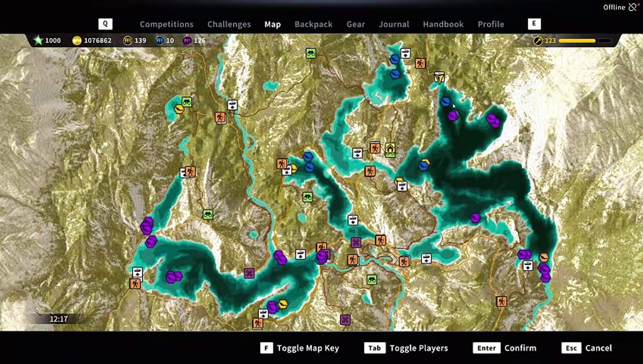Switch to the Handbook tab
Image resolution: width=643 pixels, height=364 pixels.
[x=443, y=24]
